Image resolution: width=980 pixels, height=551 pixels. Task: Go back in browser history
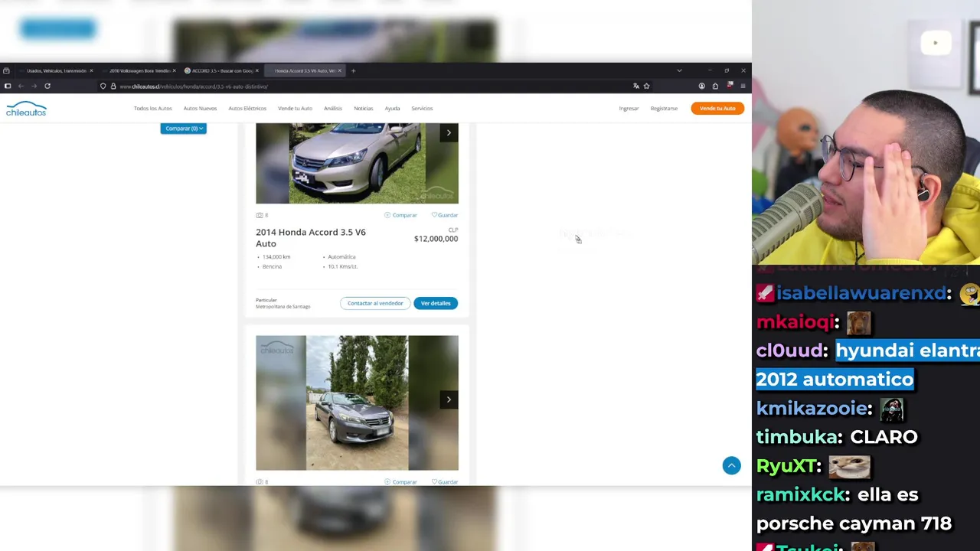pos(21,86)
